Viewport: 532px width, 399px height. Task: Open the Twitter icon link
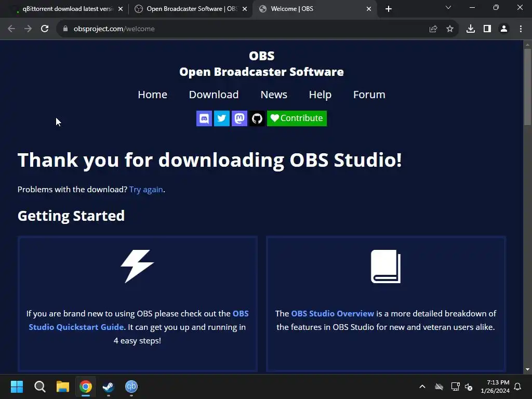[221, 118]
